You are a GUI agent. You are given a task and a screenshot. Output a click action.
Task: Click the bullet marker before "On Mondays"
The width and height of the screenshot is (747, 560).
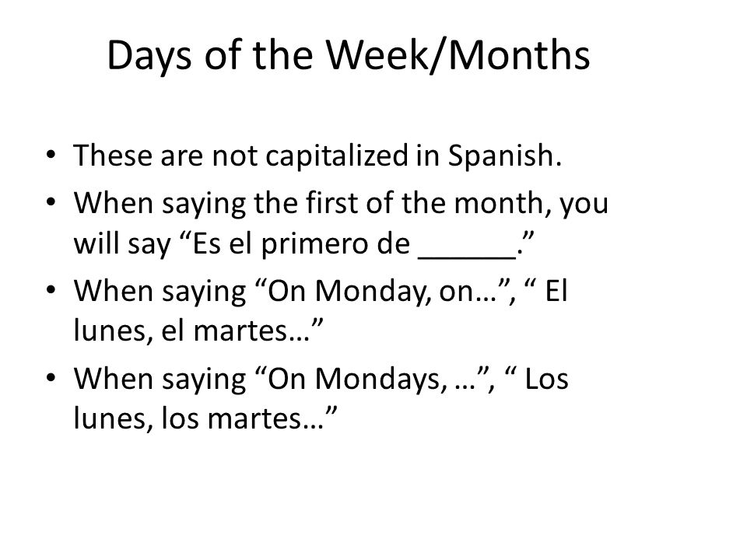[51, 378]
